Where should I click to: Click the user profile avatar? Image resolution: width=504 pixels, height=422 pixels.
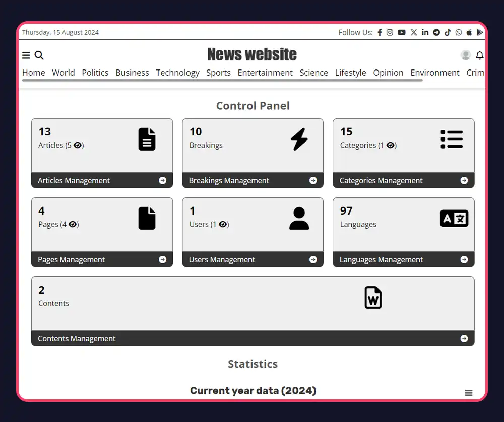pyautogui.click(x=465, y=55)
